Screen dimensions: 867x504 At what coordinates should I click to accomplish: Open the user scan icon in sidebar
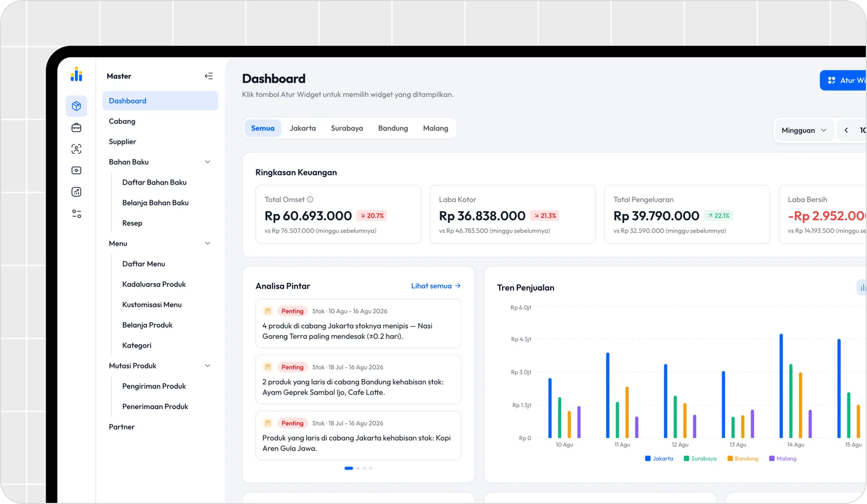click(76, 149)
